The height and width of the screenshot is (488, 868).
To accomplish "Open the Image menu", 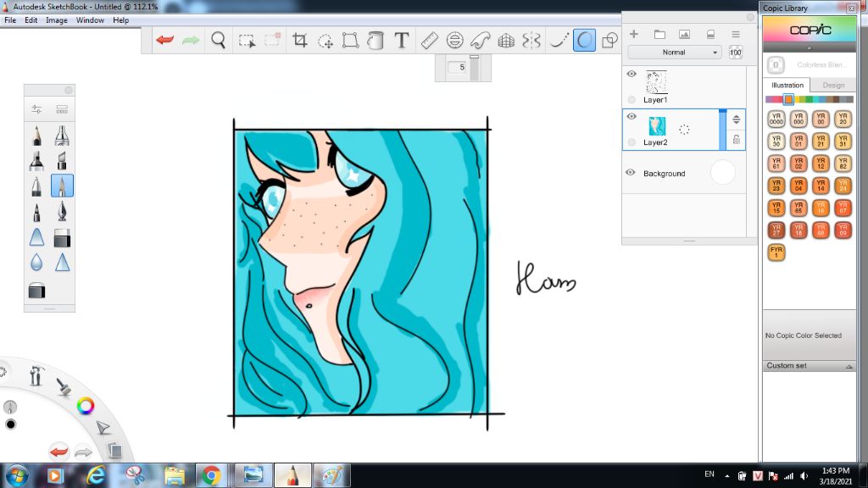I will click(57, 20).
